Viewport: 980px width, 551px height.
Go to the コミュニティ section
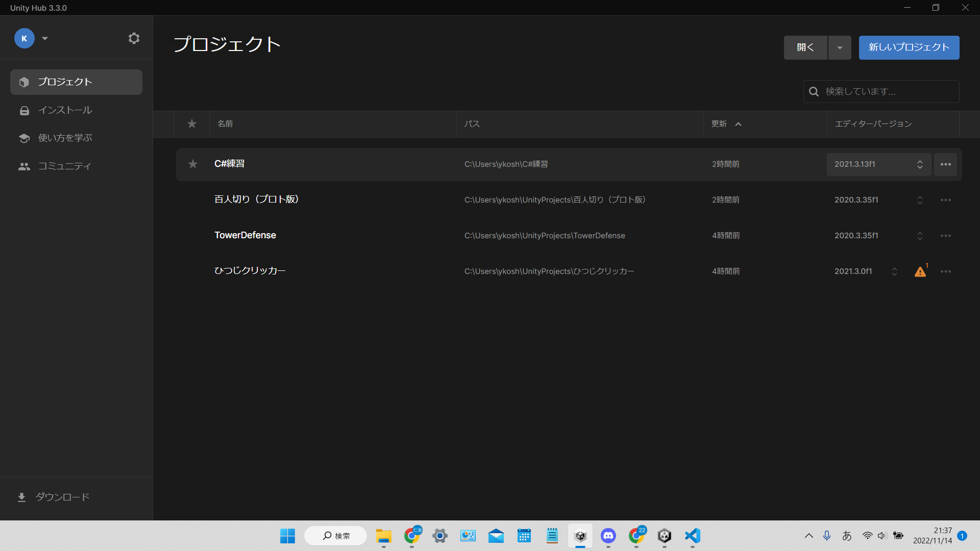click(x=64, y=166)
